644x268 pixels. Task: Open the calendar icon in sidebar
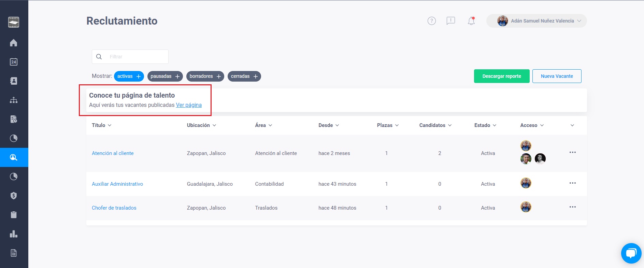(x=14, y=62)
